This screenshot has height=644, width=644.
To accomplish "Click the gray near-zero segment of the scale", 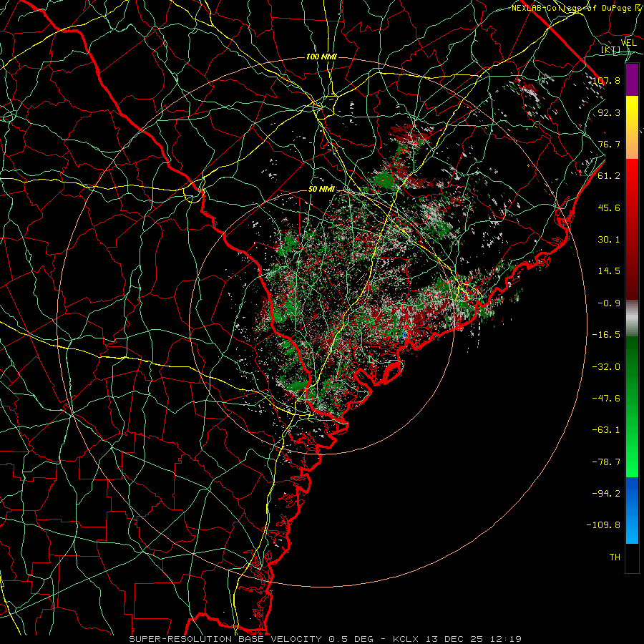I will click(x=632, y=318).
